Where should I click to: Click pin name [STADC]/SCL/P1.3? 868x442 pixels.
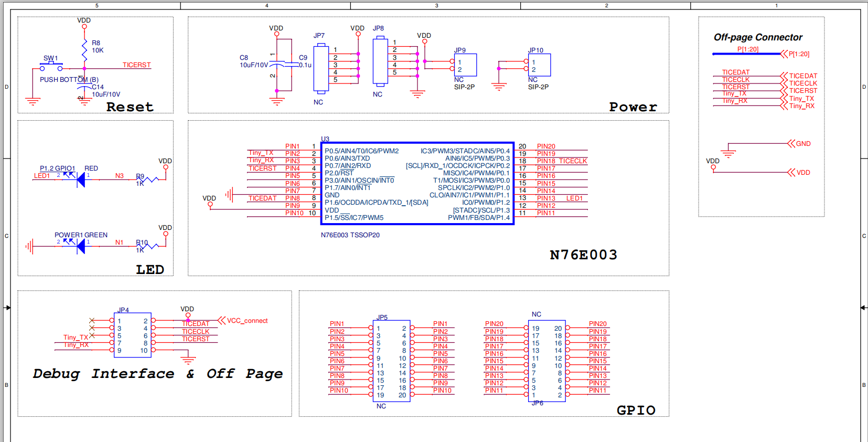pyautogui.click(x=481, y=211)
